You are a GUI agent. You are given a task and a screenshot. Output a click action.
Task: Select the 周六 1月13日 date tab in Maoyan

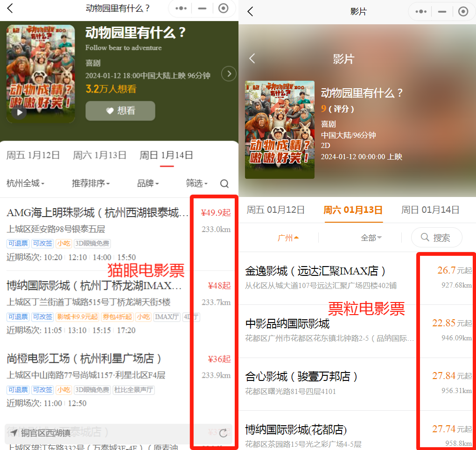tap(99, 155)
